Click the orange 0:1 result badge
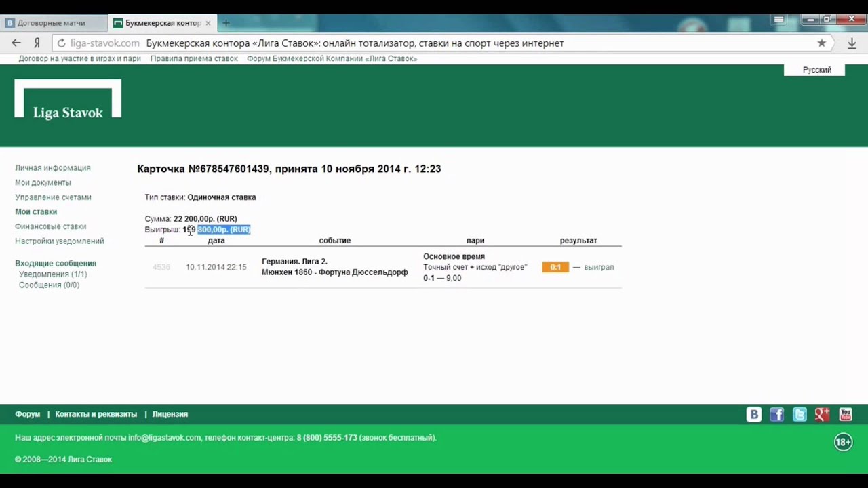Viewport: 868px width, 488px height. (x=555, y=267)
